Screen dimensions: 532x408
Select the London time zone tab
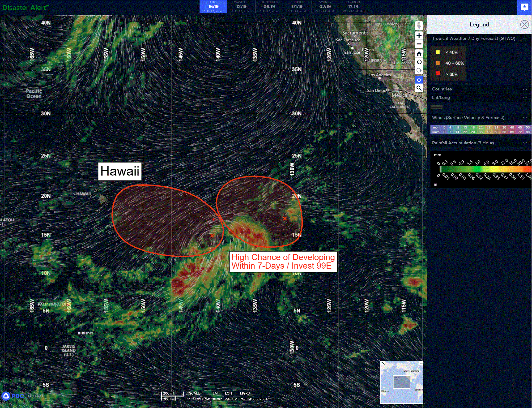[353, 7]
